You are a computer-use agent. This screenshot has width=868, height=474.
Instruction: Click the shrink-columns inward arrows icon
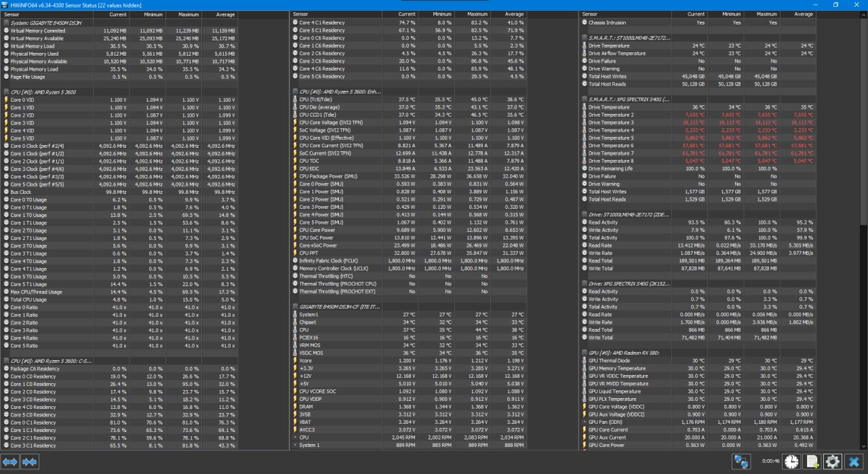coord(29,462)
